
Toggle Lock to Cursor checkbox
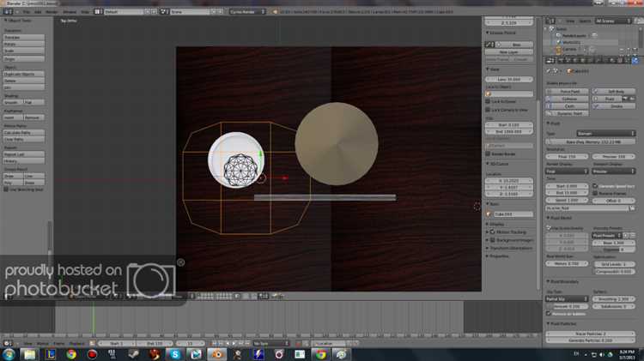pyautogui.click(x=488, y=101)
